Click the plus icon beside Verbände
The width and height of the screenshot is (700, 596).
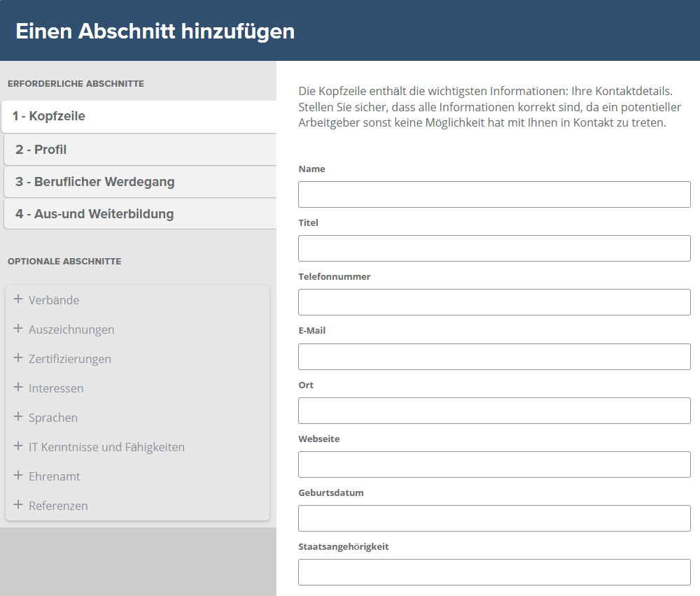pos(18,299)
